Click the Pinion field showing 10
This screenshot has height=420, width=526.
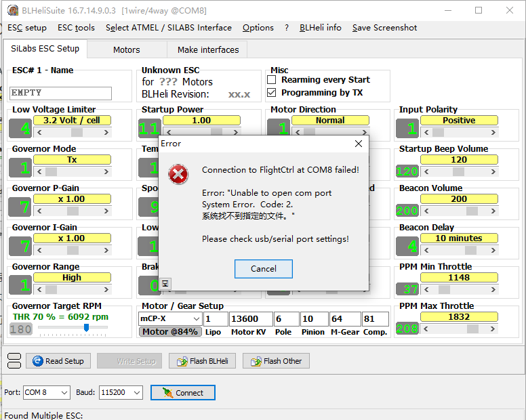314,319
